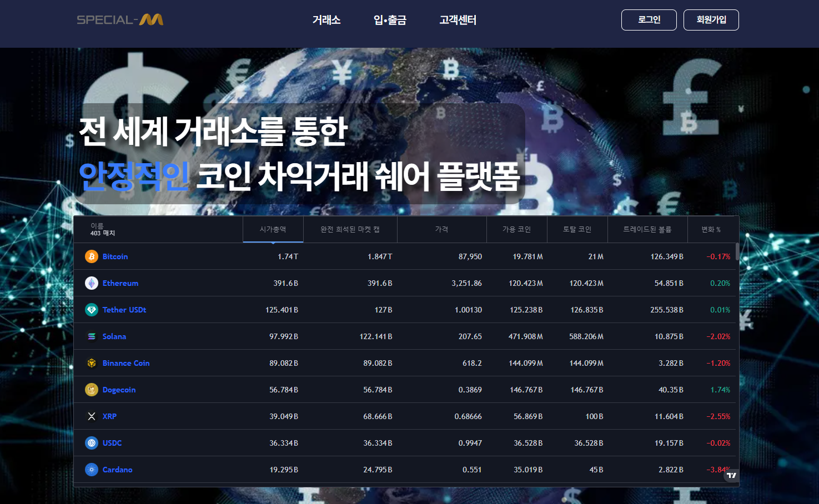819x504 pixels.
Task: Open the Binance Coin link
Action: (126, 363)
